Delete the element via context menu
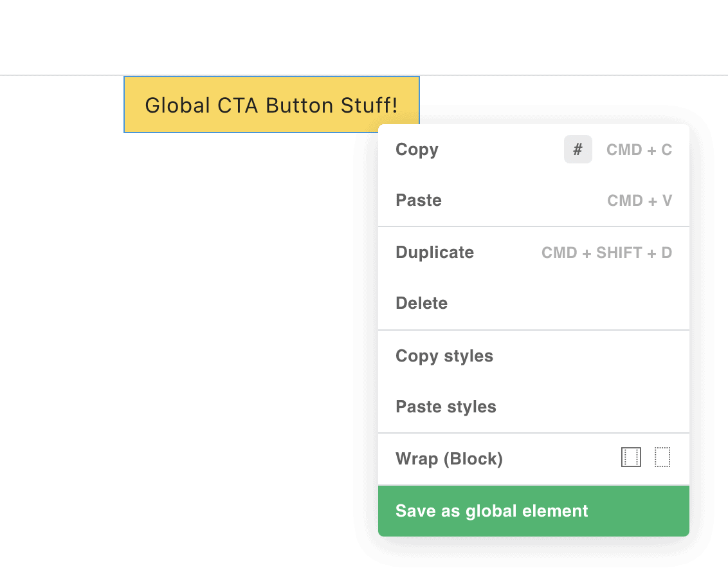Image resolution: width=728 pixels, height=579 pixels. [x=422, y=304]
